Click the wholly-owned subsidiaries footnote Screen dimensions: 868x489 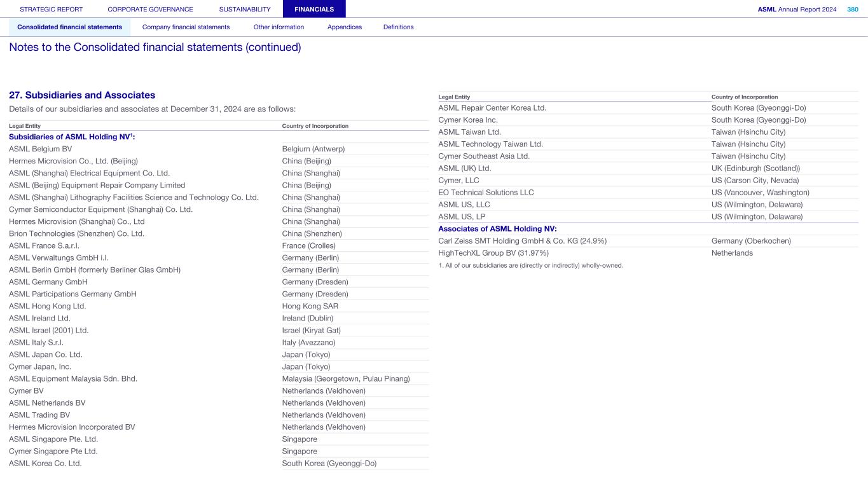tap(531, 265)
